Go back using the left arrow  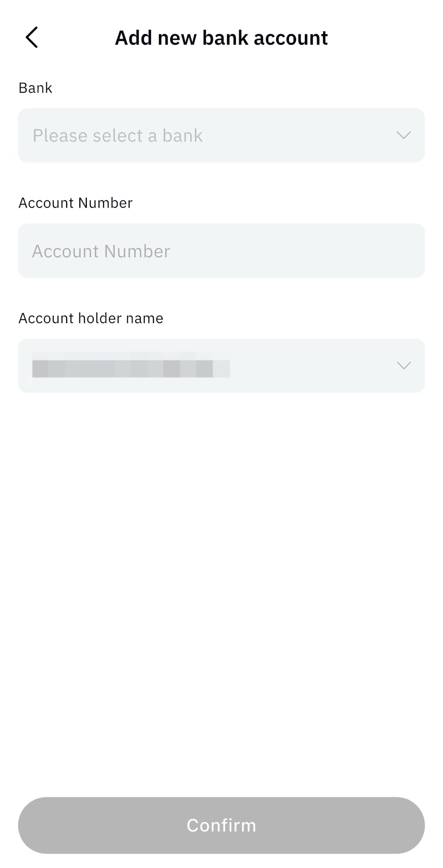pyautogui.click(x=32, y=37)
